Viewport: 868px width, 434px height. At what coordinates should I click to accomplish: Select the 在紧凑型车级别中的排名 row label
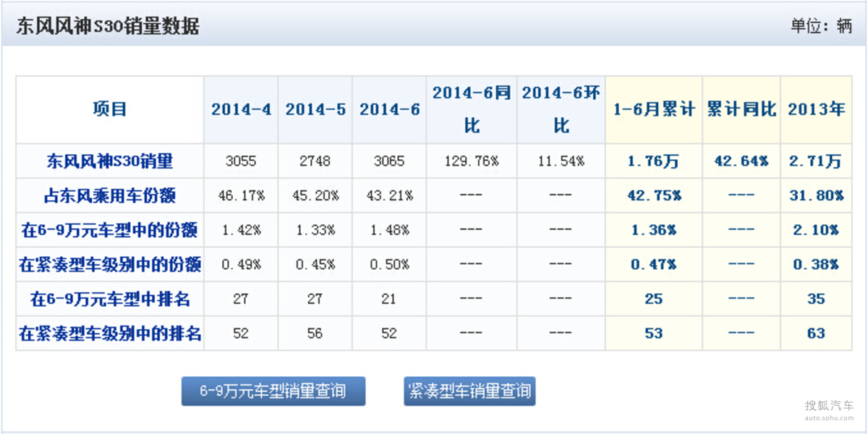click(110, 333)
